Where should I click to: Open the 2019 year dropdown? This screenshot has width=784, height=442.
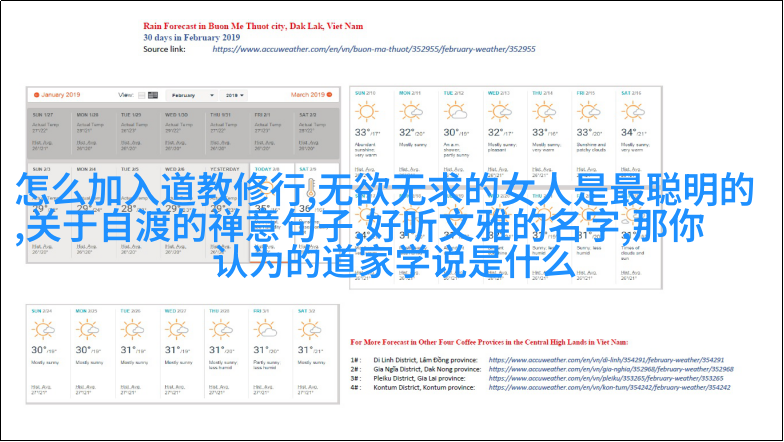coord(235,95)
